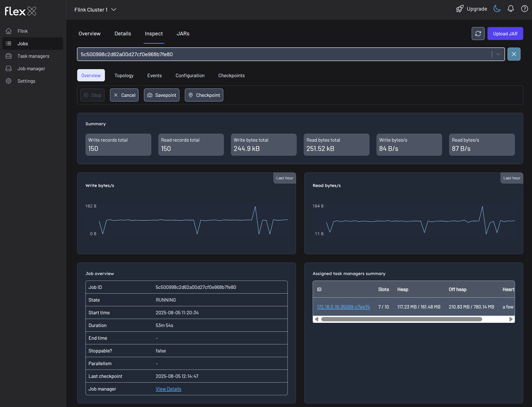This screenshot has width=532, height=407.
Task: Open task manager 172.18.0.19:35069-c7ee74 link
Action: click(x=343, y=307)
